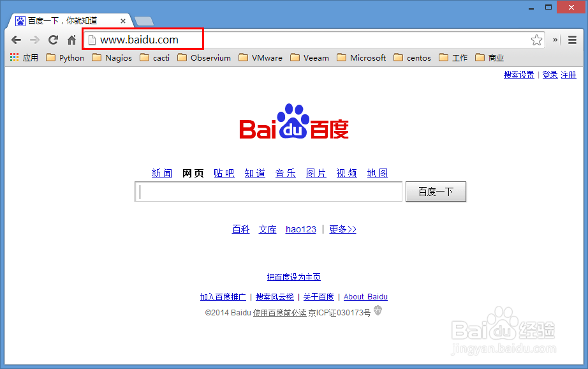Bookmark this page with the star icon
The height and width of the screenshot is (369, 588).
click(536, 40)
